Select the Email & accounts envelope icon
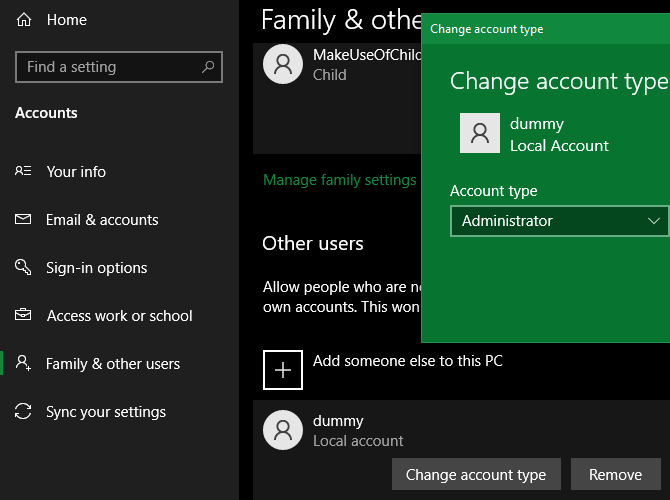The height and width of the screenshot is (500, 670). click(24, 220)
